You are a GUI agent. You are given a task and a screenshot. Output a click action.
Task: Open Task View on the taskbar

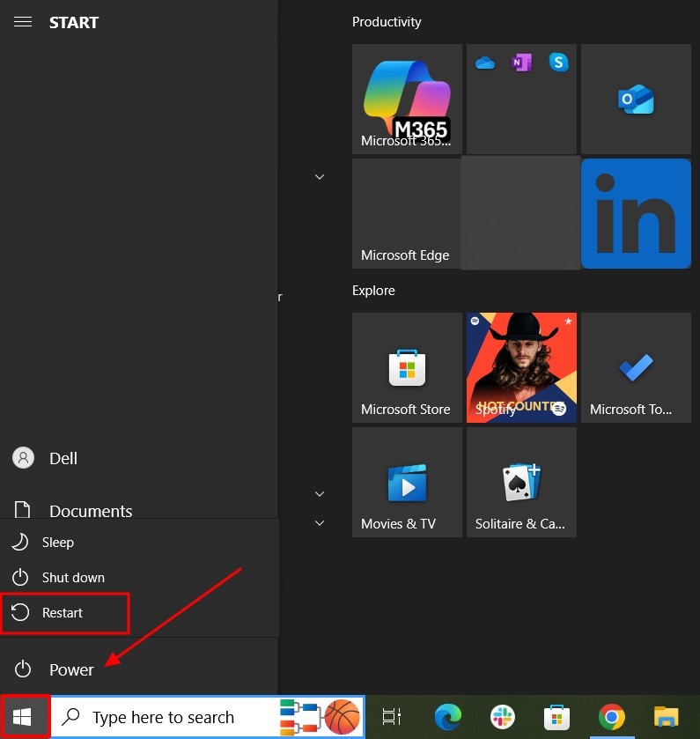point(392,717)
